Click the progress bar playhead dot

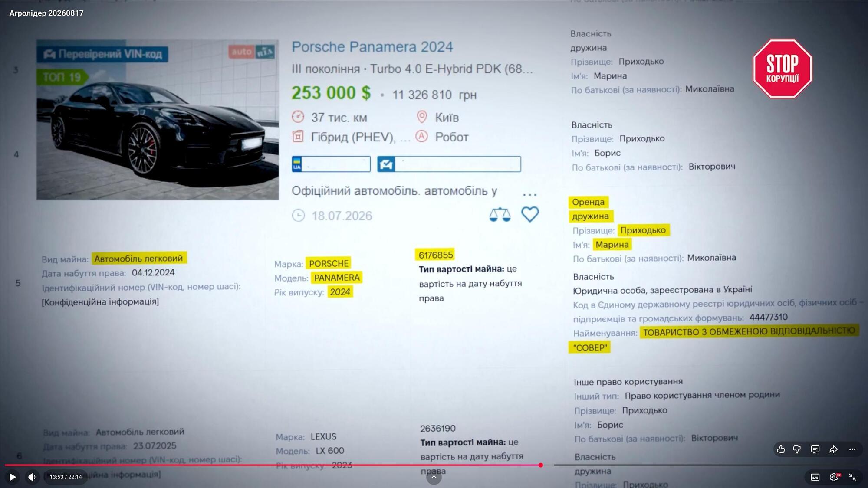pyautogui.click(x=540, y=465)
